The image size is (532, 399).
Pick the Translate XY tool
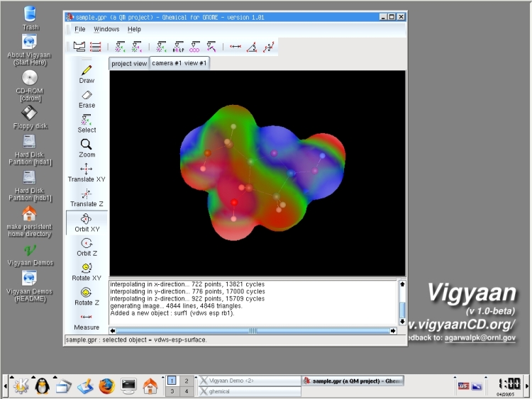(87, 172)
